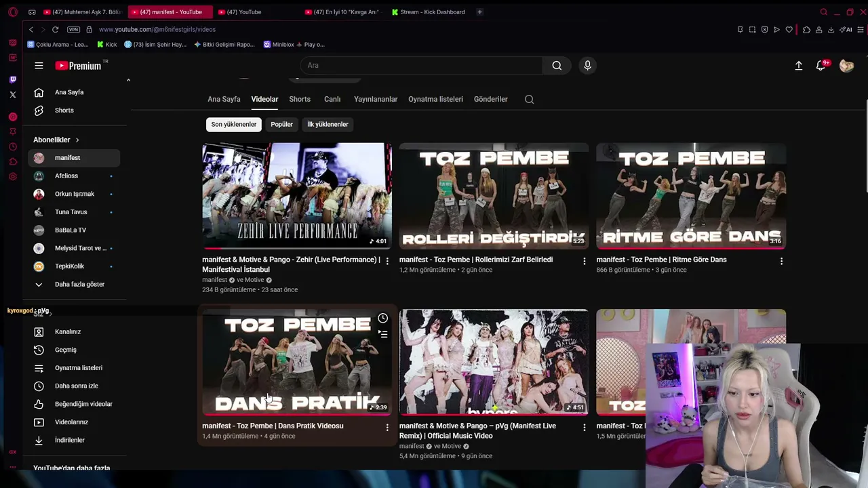Screen dimensions: 868x488
Task: Click the heart icon in browser toolbar
Action: (789, 30)
